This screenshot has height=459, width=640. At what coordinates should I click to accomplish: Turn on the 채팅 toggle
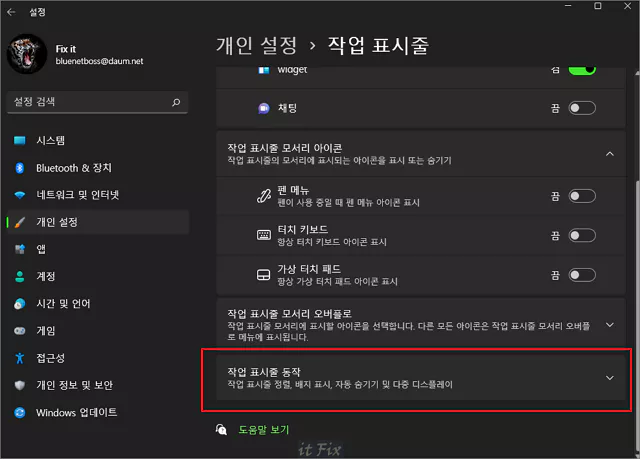coord(582,108)
